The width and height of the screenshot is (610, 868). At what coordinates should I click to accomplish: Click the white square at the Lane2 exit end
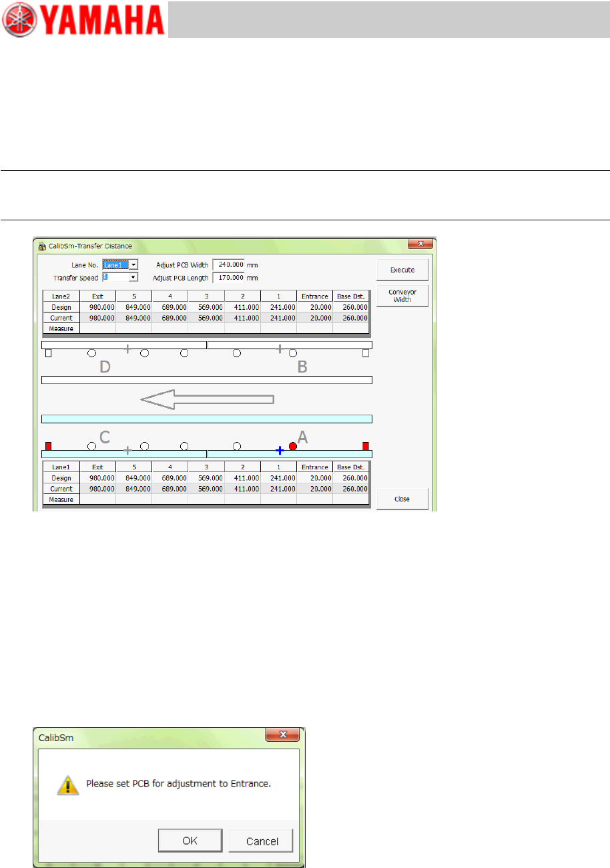(x=48, y=353)
